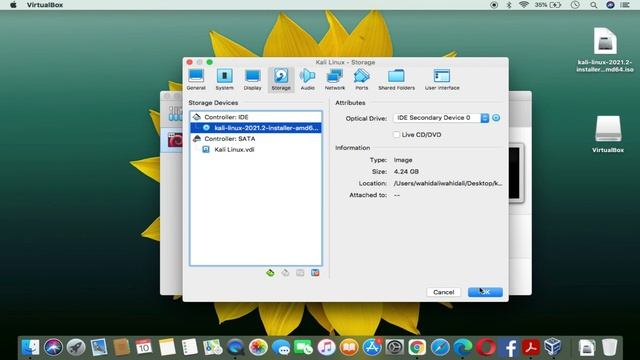The height and width of the screenshot is (360, 640).
Task: Open the Shared Folders settings tab
Action: 396,80
